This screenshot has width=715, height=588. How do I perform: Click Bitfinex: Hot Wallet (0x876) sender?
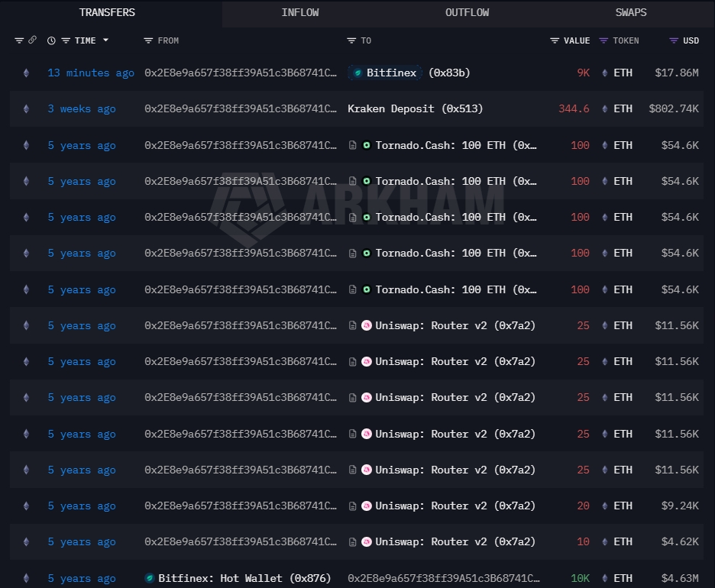(x=244, y=578)
